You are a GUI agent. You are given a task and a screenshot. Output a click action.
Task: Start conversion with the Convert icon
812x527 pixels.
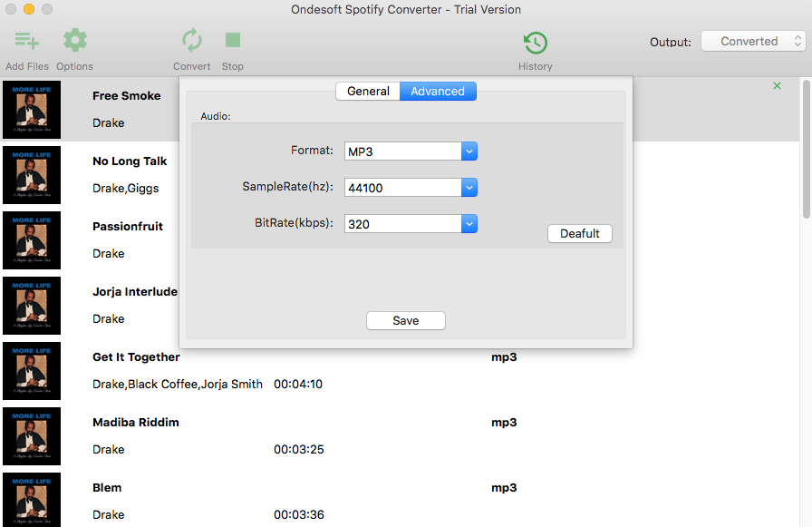pos(191,41)
